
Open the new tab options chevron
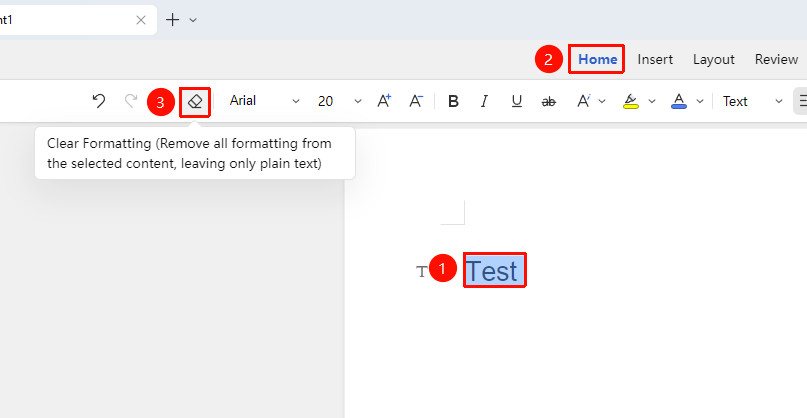[x=193, y=20]
